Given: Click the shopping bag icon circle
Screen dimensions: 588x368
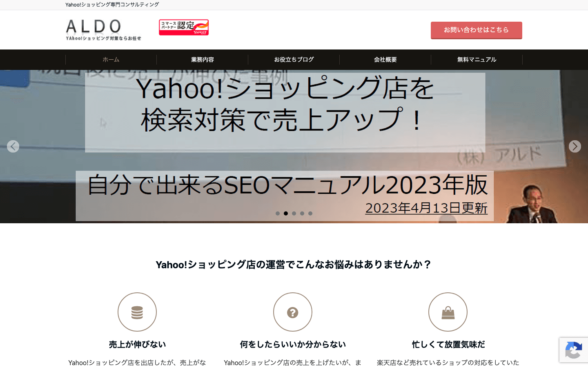Looking at the screenshot, I should click(448, 312).
